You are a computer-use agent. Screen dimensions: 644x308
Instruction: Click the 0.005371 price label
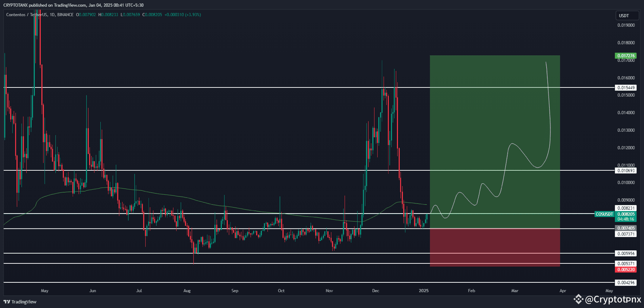coord(626,264)
